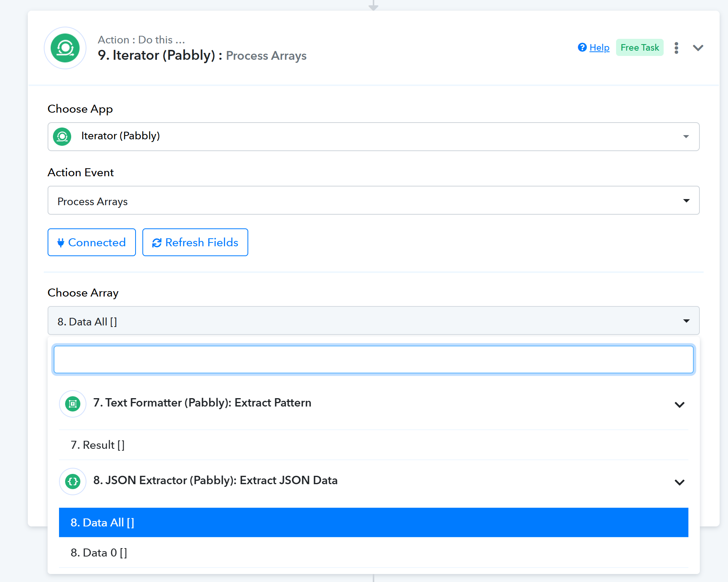Click the Connected button
The height and width of the screenshot is (582, 728).
coord(92,242)
